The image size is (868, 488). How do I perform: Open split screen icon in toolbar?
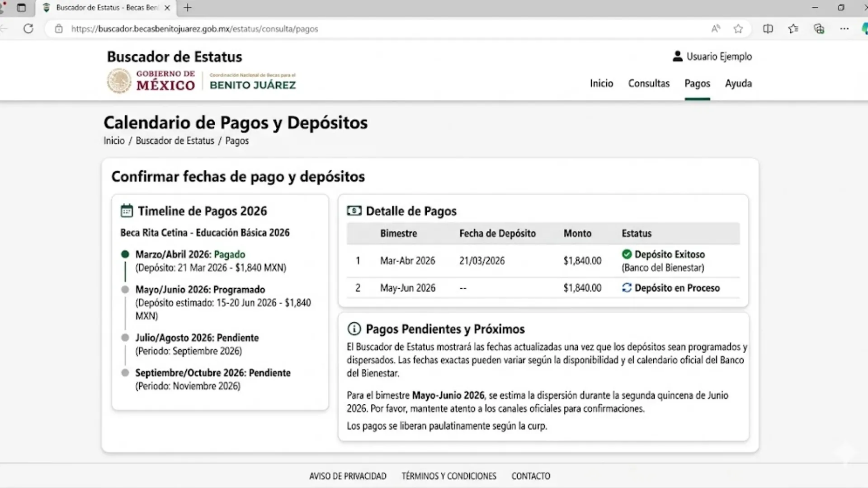768,29
